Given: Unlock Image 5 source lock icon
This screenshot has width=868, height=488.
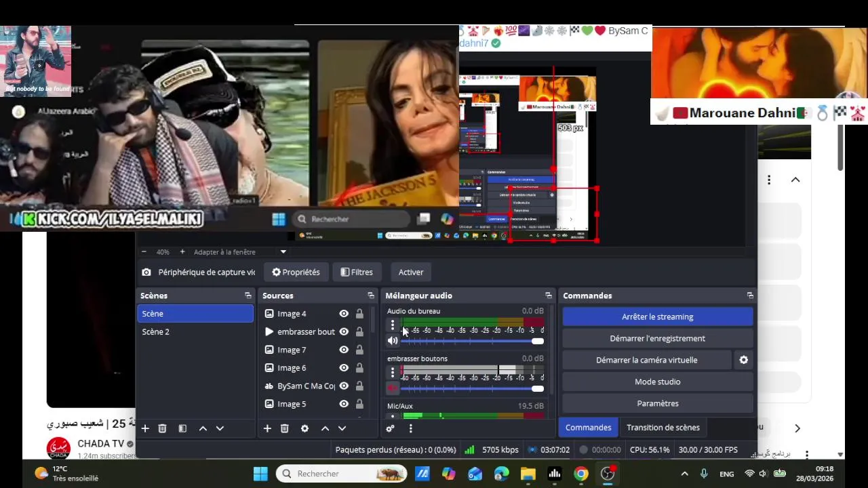Looking at the screenshot, I should point(359,404).
